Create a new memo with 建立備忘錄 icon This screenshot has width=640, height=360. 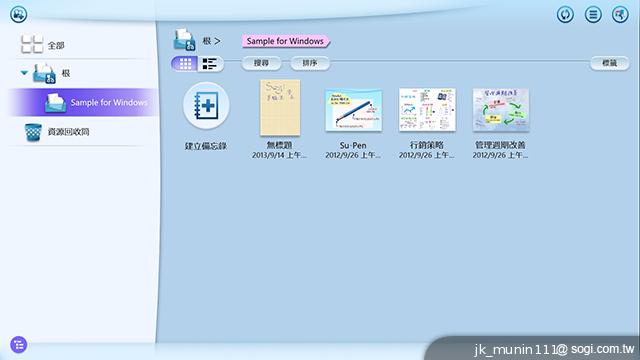(x=206, y=106)
